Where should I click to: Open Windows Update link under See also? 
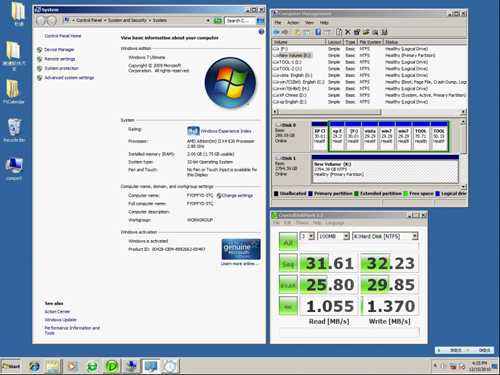click(x=60, y=320)
